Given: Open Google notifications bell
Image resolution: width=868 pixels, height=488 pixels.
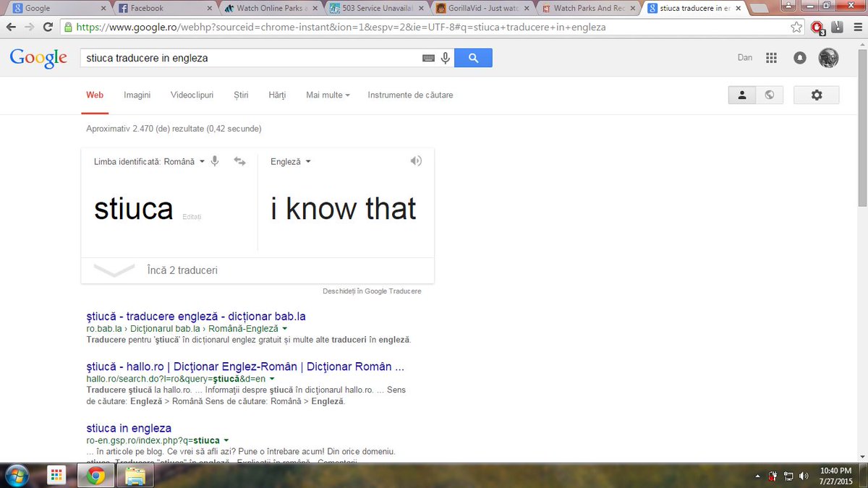Looking at the screenshot, I should pos(799,58).
